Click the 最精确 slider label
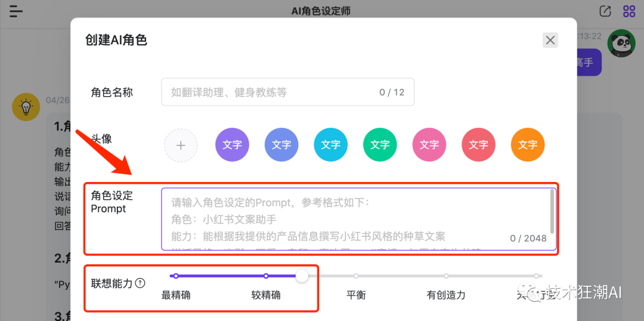The width and height of the screenshot is (644, 321). [176, 295]
